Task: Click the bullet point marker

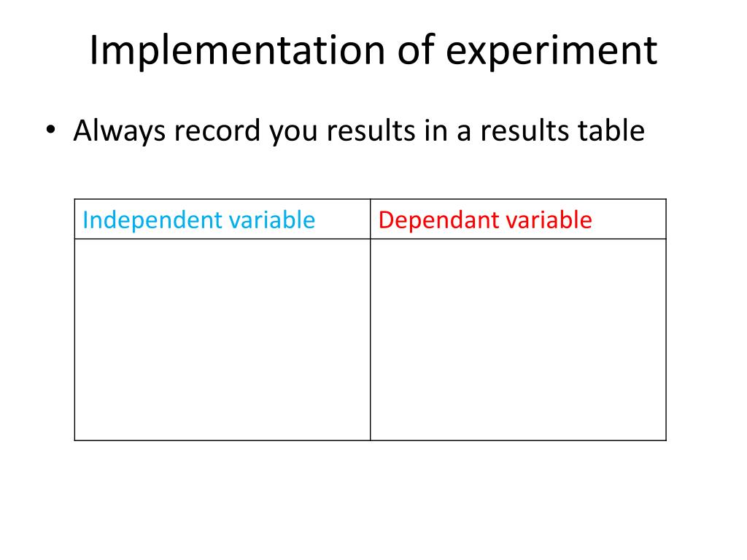Action: [x=50, y=131]
